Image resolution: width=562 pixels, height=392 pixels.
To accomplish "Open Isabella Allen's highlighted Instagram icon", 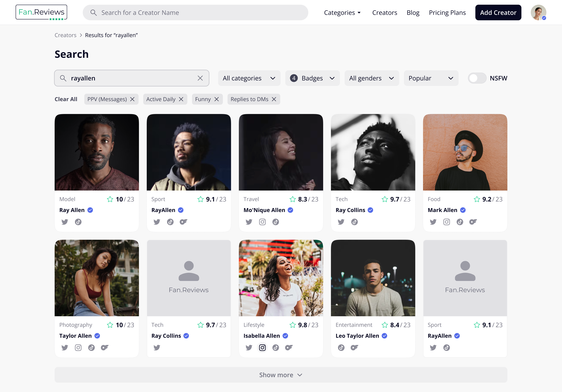I will [x=262, y=347].
